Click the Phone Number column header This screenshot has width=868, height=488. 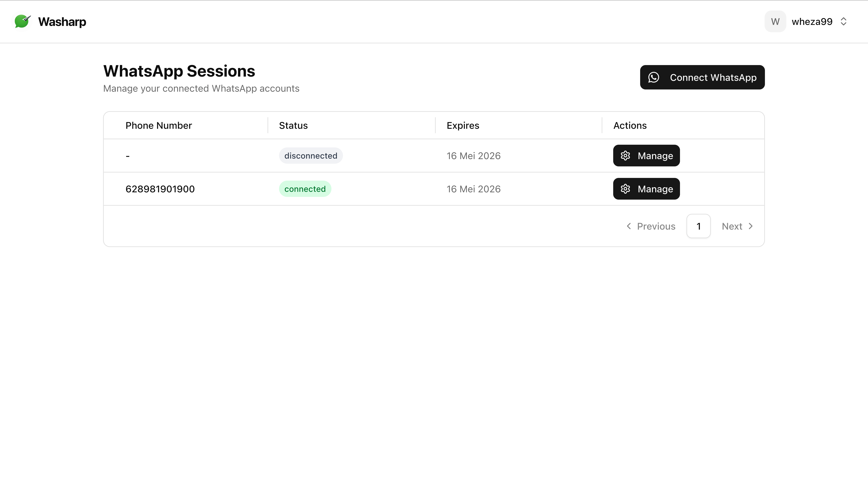point(158,126)
